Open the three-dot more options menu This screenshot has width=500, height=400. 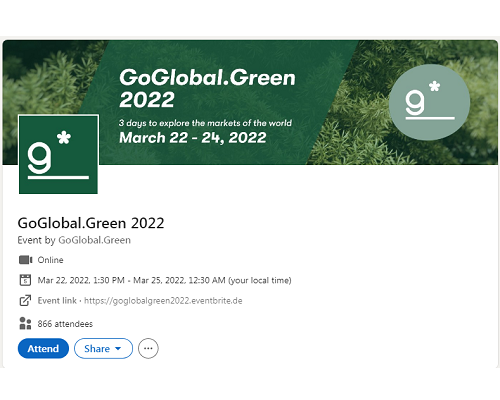pyautogui.click(x=148, y=349)
